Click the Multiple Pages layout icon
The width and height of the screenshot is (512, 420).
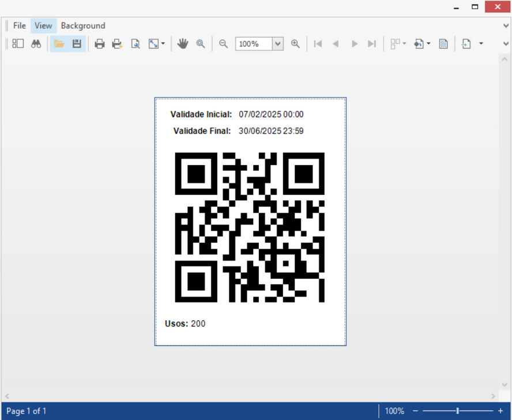pos(395,43)
